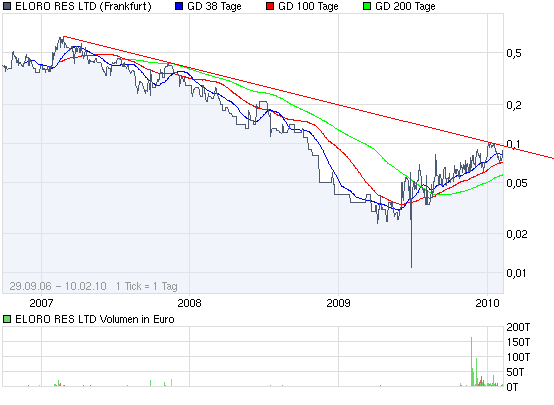
Task: Click the green GD 200 Tage swatch
Action: (x=367, y=6)
